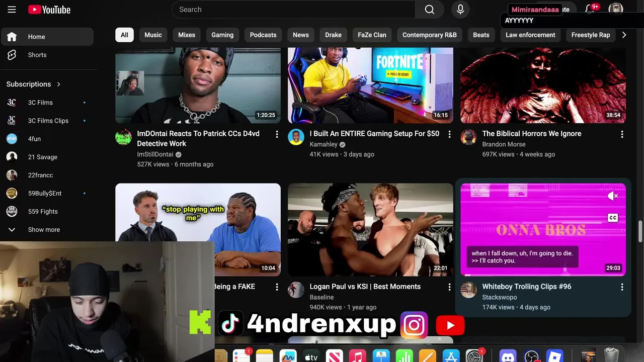
Task: Open Logan Paul vs KSI Best Moments title
Action: (x=365, y=287)
